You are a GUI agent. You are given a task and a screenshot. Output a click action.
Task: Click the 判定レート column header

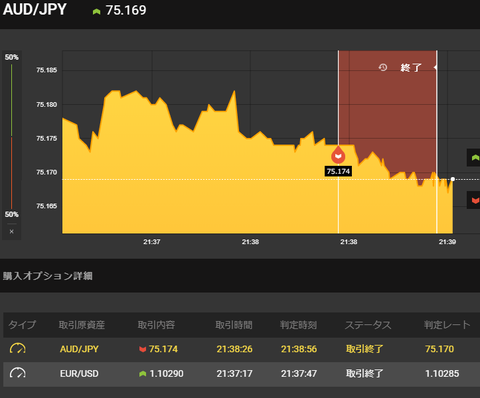(447, 325)
